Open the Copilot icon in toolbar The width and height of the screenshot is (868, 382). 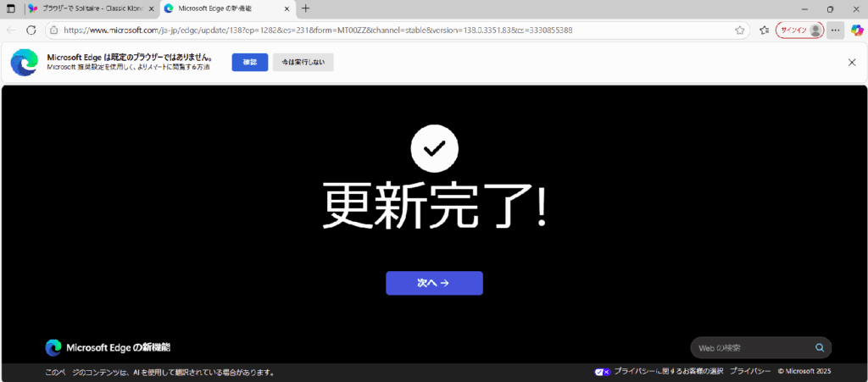coord(856,30)
